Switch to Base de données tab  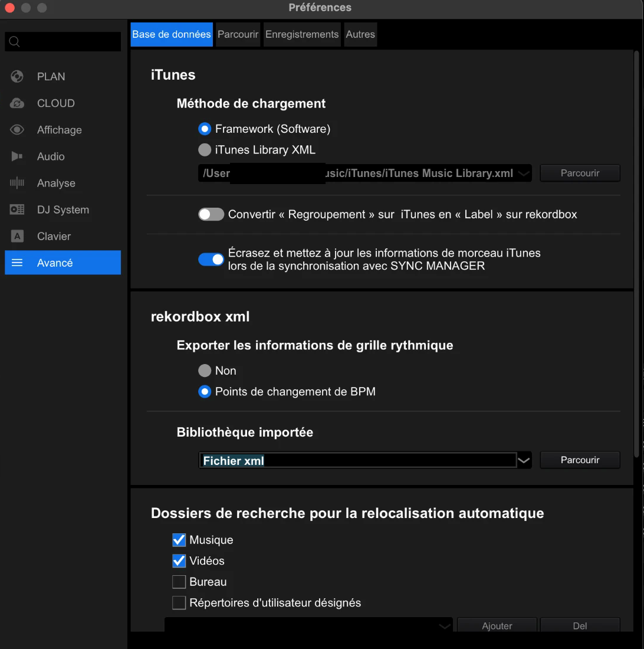click(x=172, y=34)
